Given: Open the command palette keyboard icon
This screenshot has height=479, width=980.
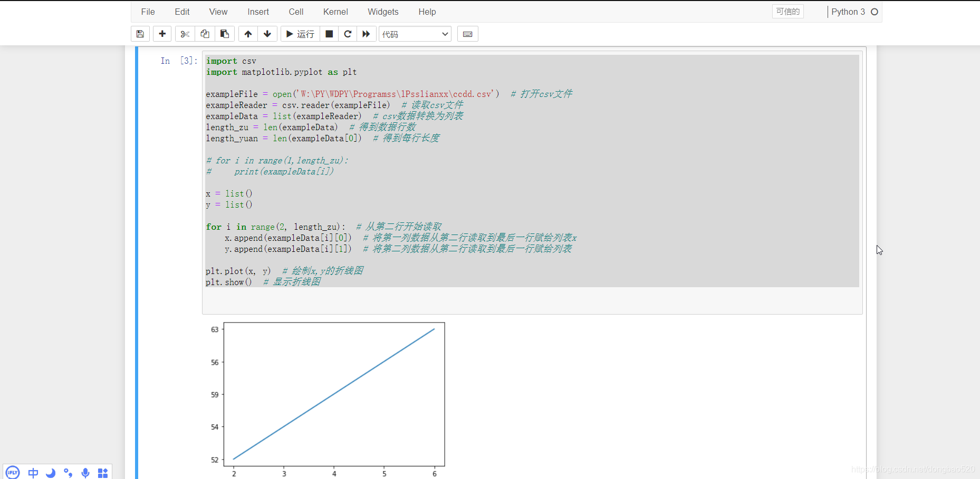Looking at the screenshot, I should pos(467,34).
